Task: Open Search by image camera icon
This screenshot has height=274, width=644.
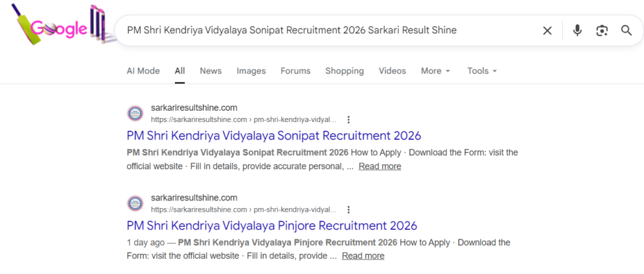Action: click(x=602, y=30)
